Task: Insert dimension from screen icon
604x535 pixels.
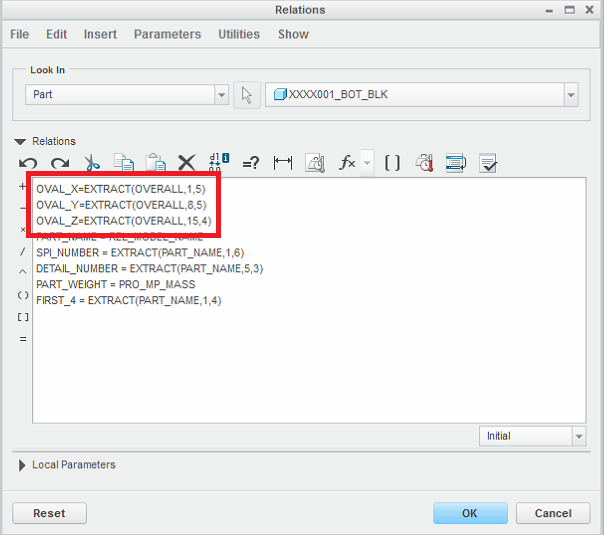Action: 283,163
